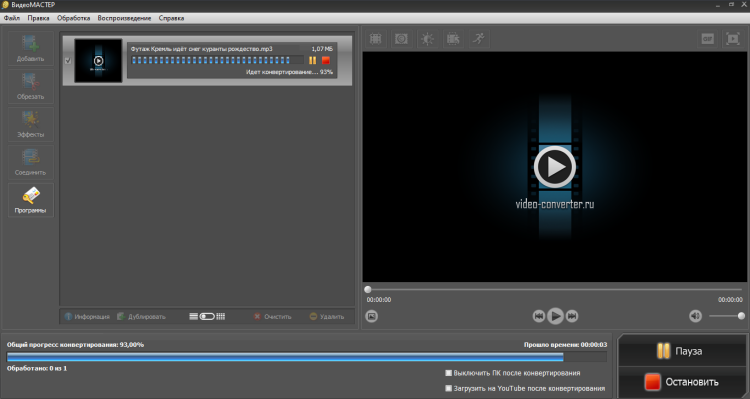Stop the file's conversion with the small red icon
Image resolution: width=750 pixels, height=399 pixels.
coord(326,60)
